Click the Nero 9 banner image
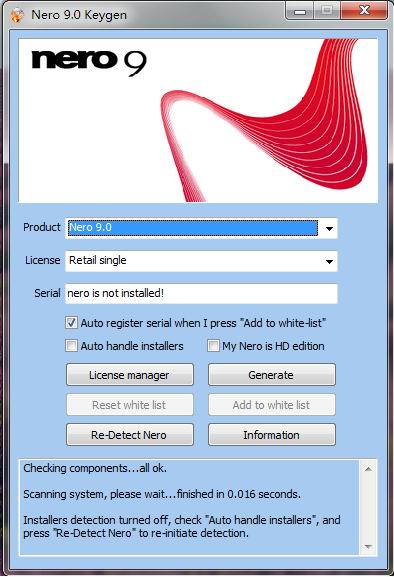Screen dimensions: 394x577 coord(198,120)
